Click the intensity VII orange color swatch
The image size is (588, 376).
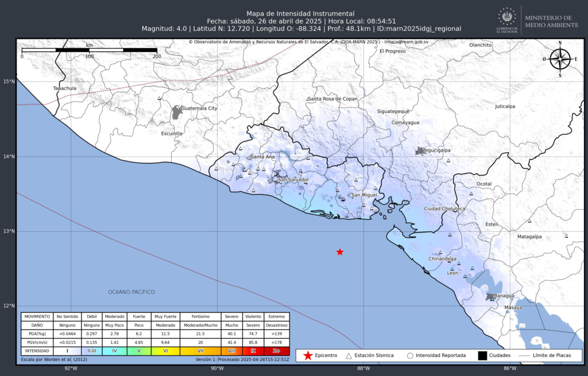coord(200,351)
